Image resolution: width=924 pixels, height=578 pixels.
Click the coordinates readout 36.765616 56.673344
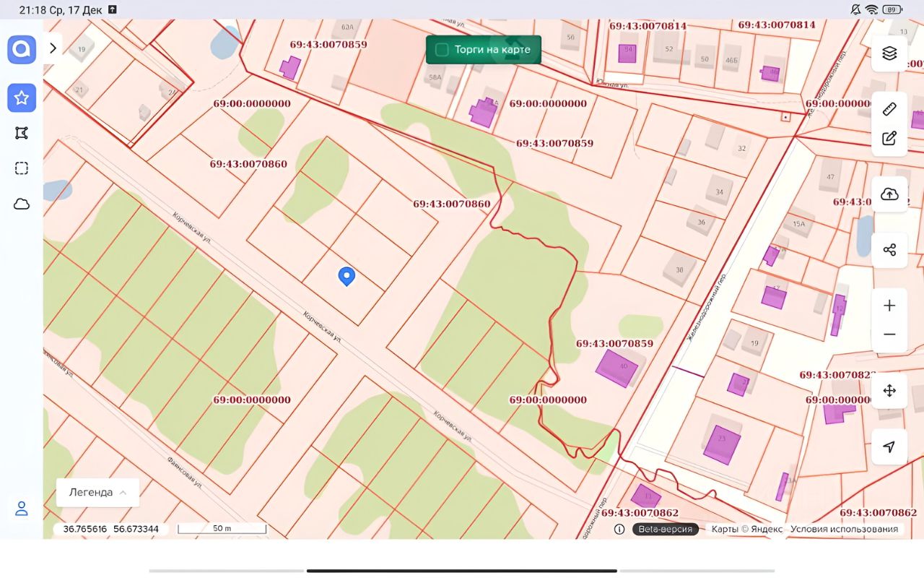point(110,529)
